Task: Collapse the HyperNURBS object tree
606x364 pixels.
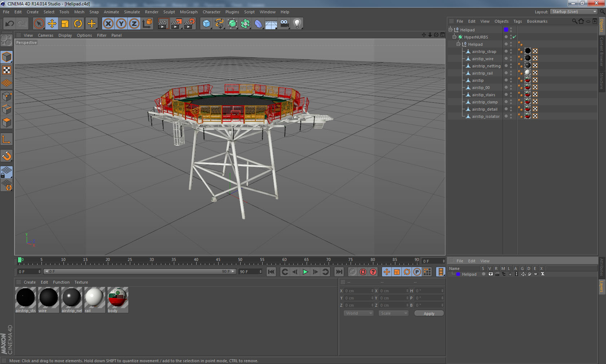Action: (x=454, y=37)
